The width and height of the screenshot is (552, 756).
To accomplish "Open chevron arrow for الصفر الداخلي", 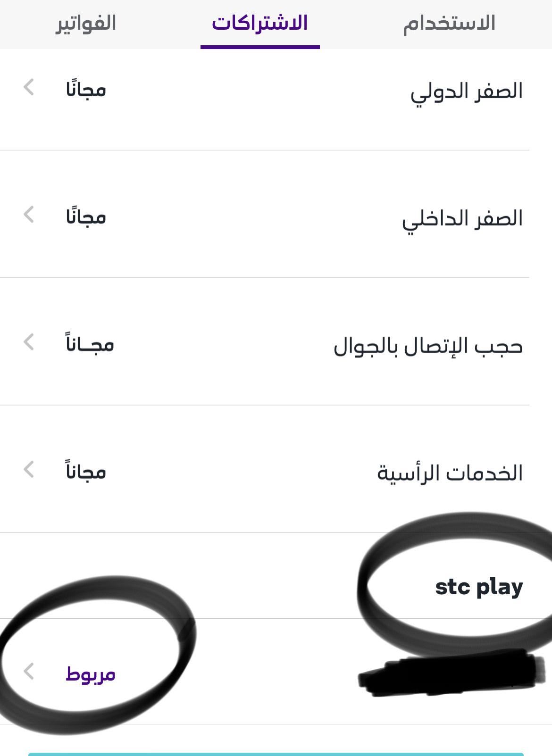I will click(29, 215).
